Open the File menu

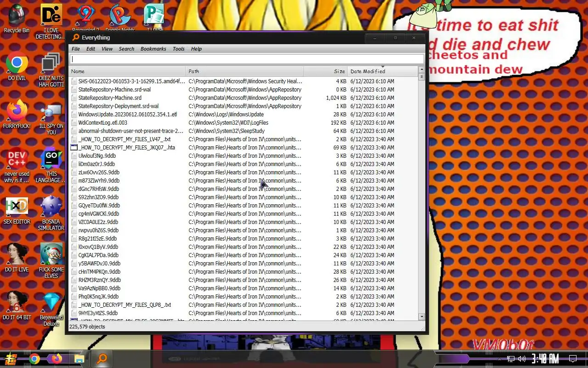click(x=76, y=49)
